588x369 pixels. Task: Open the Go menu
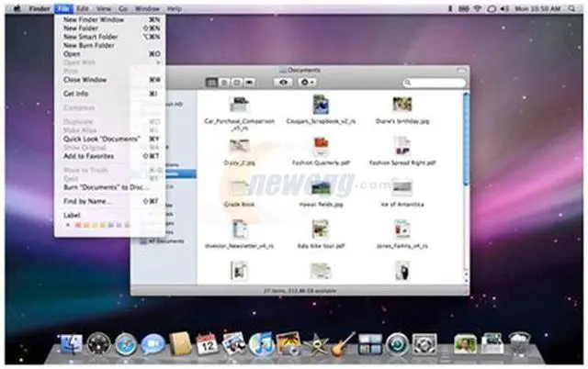tap(123, 8)
